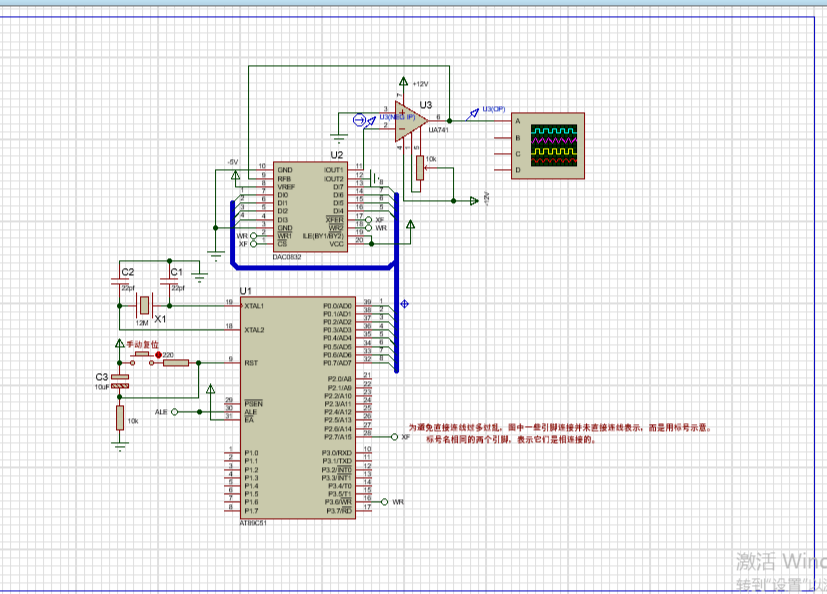Click oscilloscope channel D input
The width and height of the screenshot is (827, 594).
tap(517, 170)
